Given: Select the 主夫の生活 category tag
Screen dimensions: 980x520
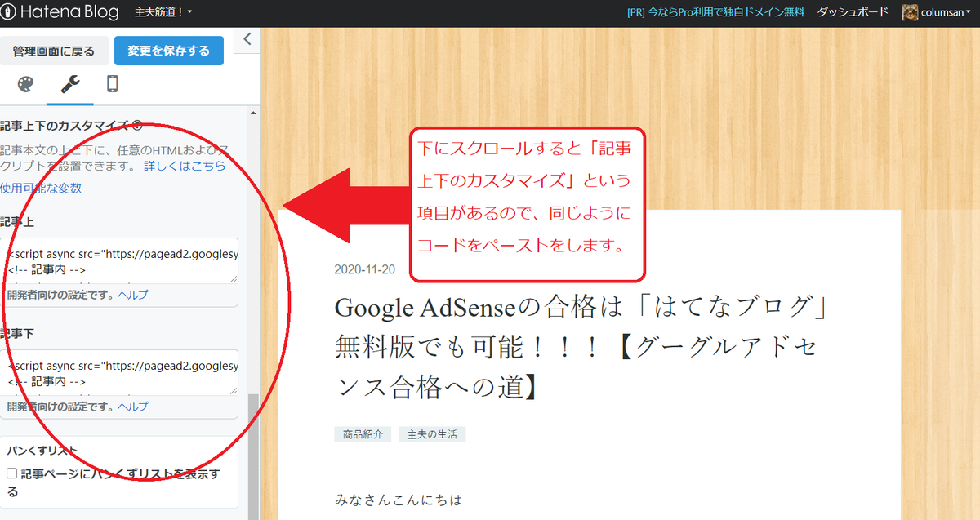Looking at the screenshot, I should tap(432, 434).
